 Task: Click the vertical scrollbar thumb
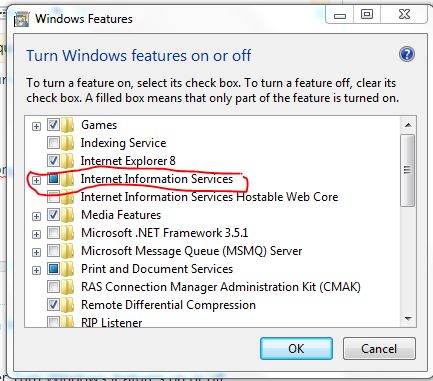408,170
